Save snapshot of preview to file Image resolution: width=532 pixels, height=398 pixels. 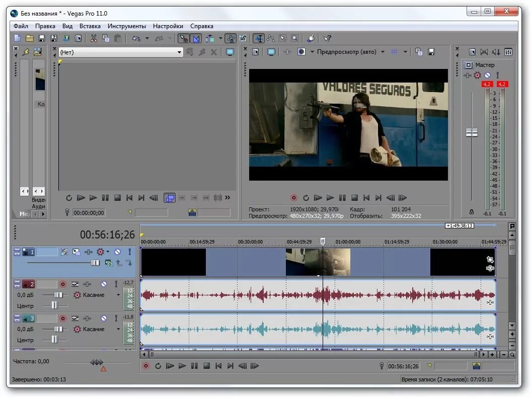click(431, 52)
